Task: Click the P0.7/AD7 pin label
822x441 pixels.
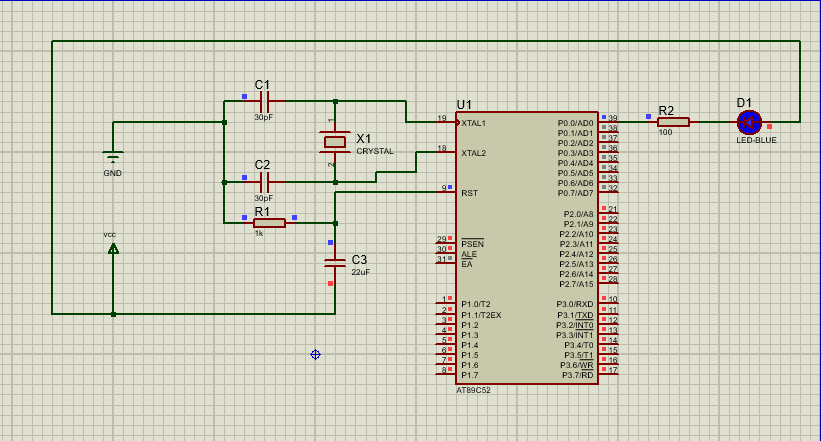Action: [x=575, y=193]
